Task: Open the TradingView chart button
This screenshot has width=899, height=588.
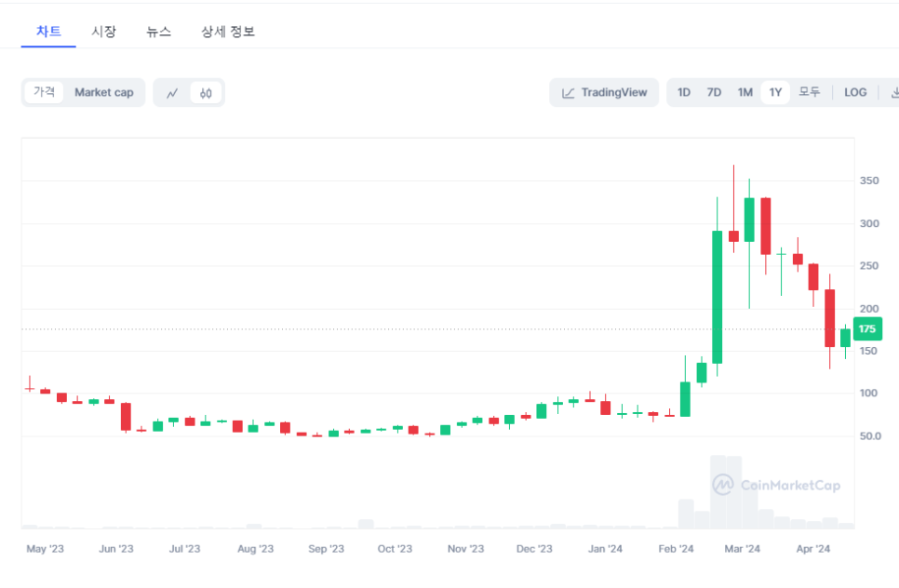Action: (604, 92)
